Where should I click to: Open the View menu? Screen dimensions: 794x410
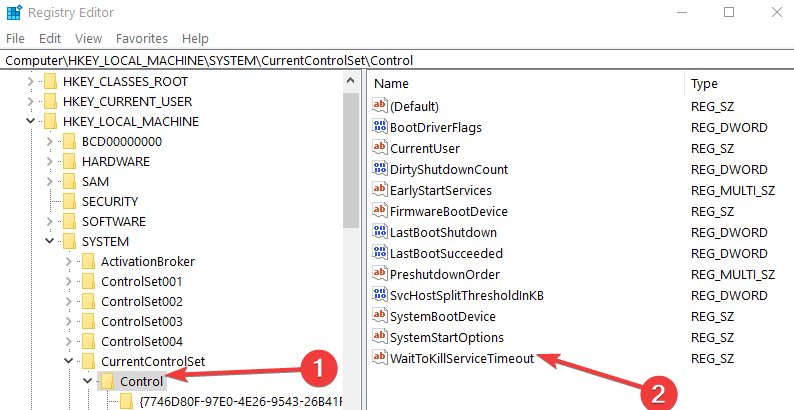[88, 38]
